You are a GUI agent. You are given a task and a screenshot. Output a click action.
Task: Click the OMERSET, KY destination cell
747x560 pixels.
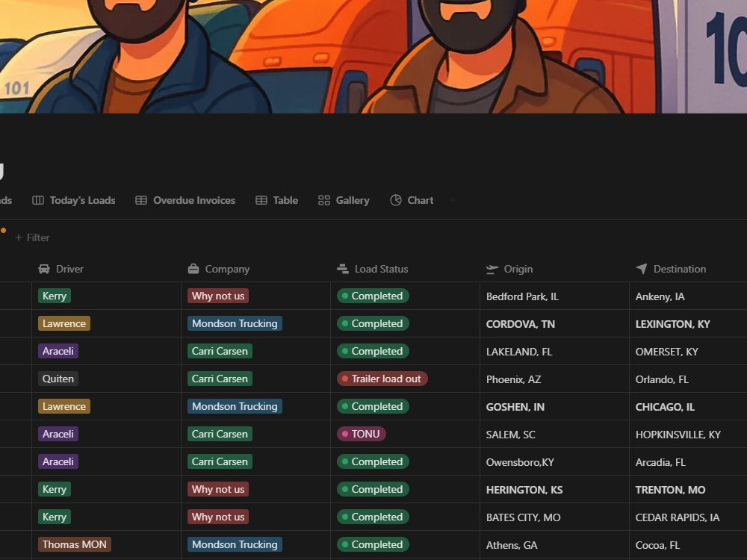tap(689, 352)
